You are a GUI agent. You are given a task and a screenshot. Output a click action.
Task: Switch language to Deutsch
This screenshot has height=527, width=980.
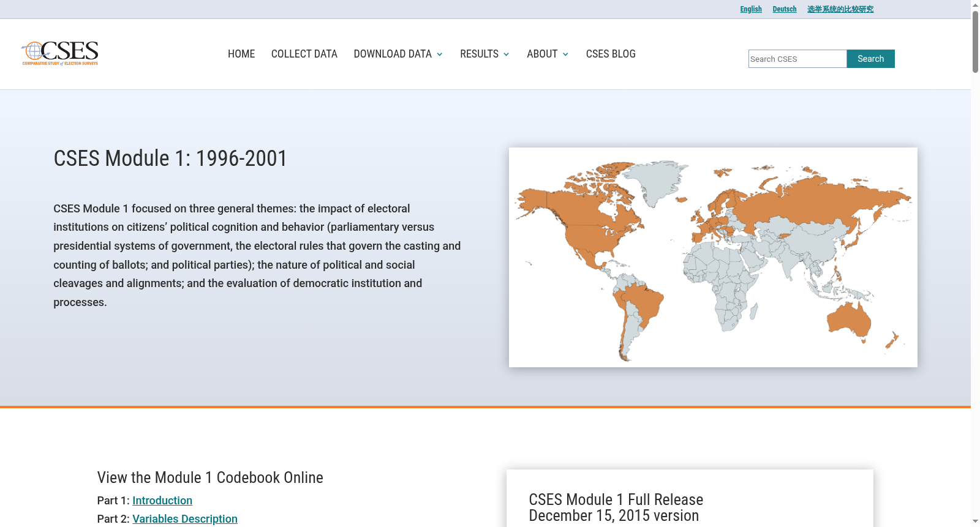point(785,9)
